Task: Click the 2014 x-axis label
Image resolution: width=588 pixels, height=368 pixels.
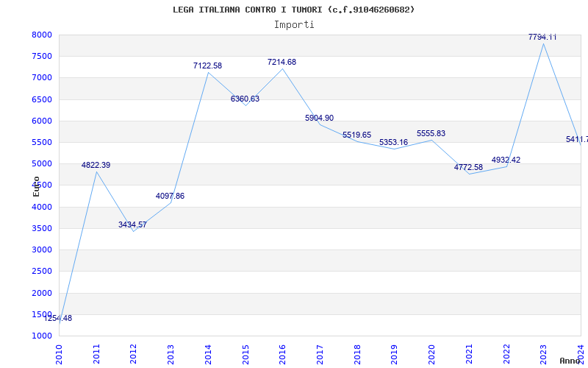Action: click(x=208, y=355)
